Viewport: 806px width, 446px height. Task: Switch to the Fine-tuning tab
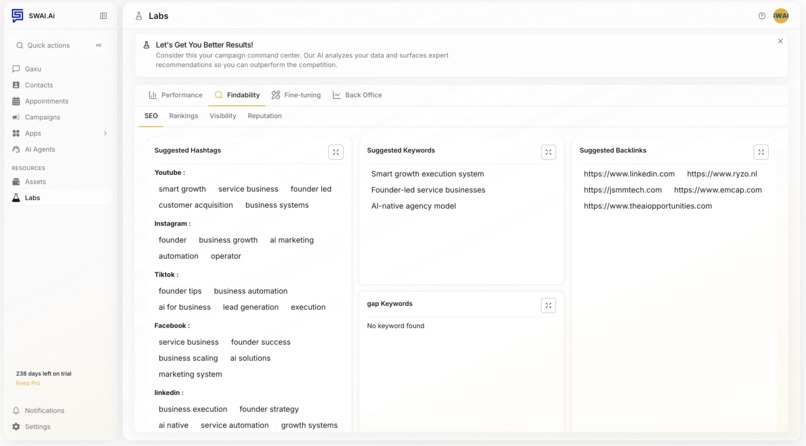coord(296,95)
